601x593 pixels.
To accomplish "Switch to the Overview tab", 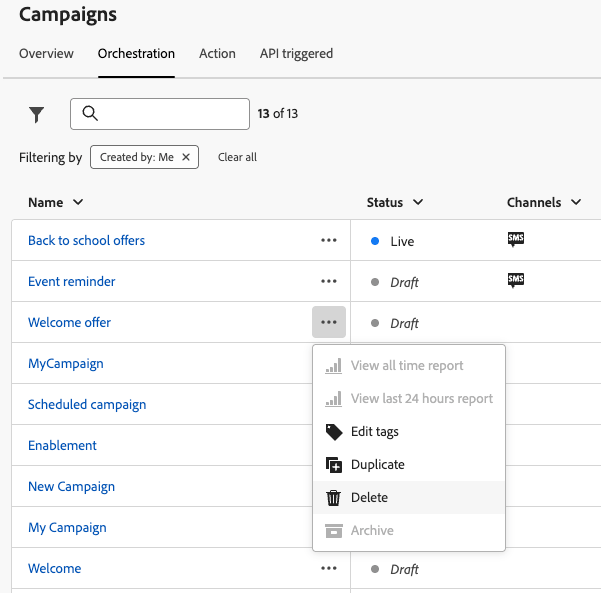I will [x=46, y=53].
